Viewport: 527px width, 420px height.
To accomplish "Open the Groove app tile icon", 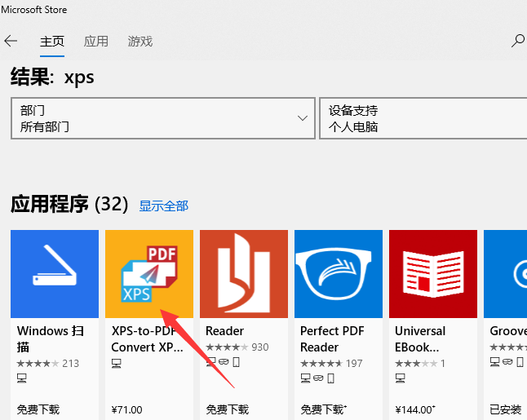I will pyautogui.click(x=505, y=273).
